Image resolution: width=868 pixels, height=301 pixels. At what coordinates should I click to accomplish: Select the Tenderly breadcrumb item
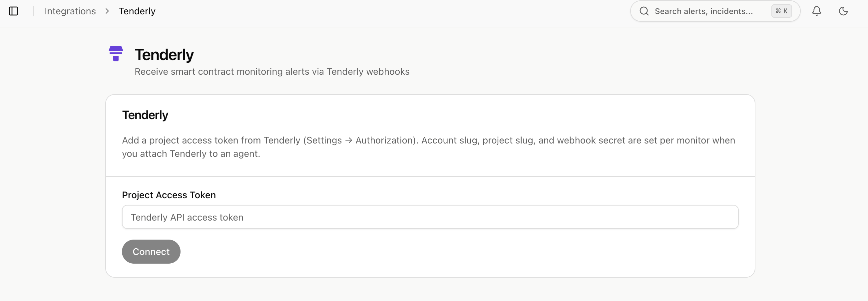137,11
